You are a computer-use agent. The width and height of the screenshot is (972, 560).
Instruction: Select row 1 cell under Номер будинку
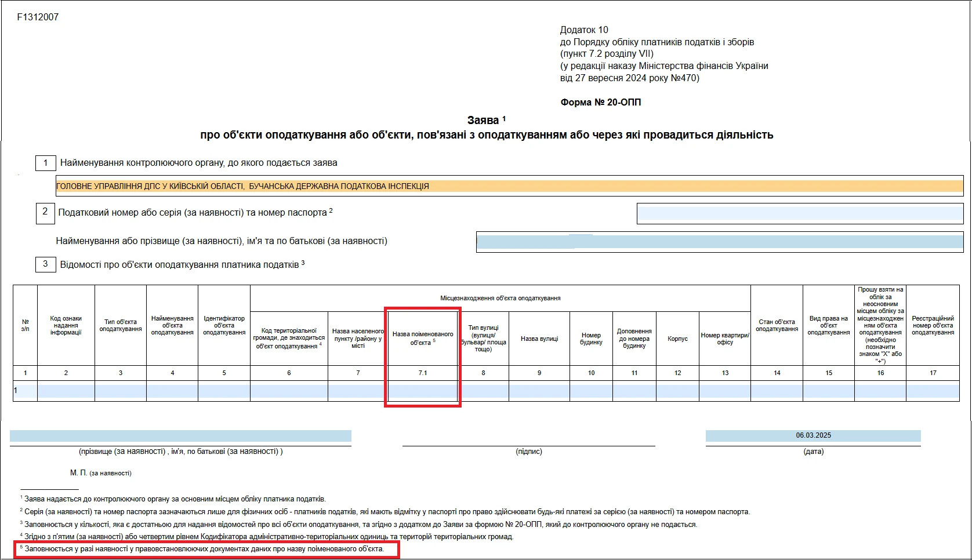591,391
